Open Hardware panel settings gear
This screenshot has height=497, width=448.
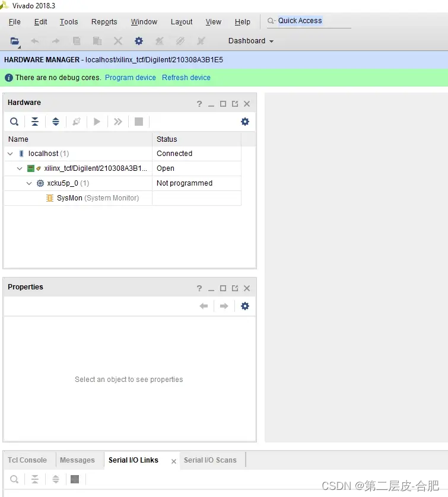[245, 122]
